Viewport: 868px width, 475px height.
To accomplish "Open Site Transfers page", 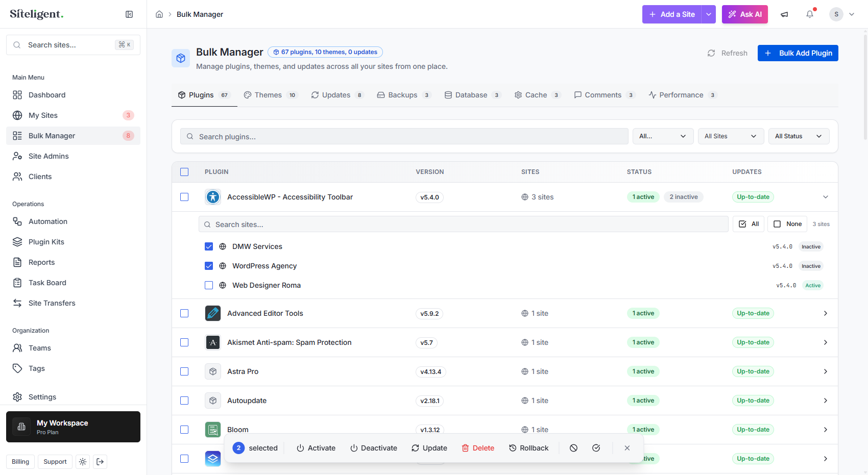I will (73, 303).
